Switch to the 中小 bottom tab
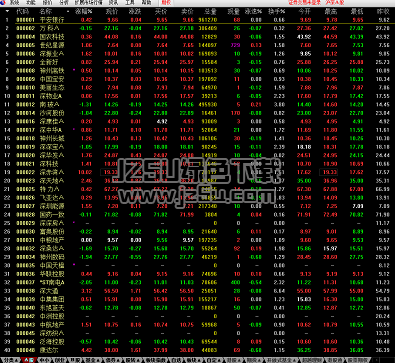Screen dimensions: 395x363 click(x=44, y=360)
